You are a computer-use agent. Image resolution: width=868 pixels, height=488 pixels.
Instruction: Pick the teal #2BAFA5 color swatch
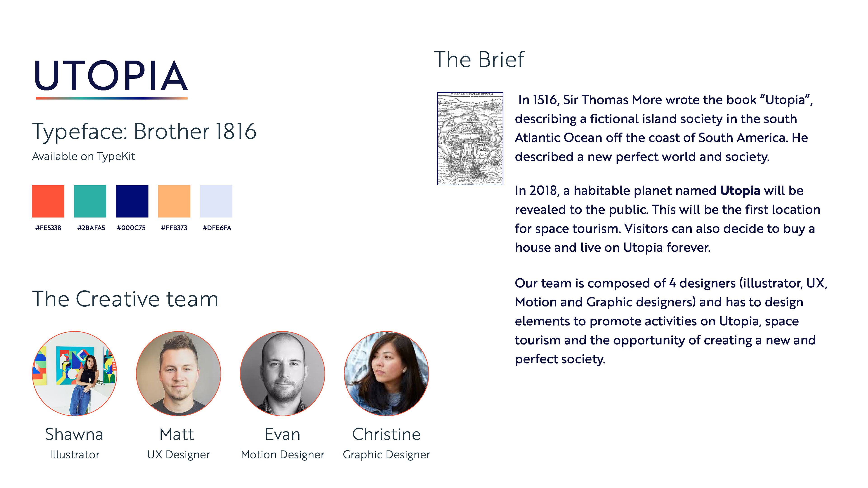[x=90, y=201]
